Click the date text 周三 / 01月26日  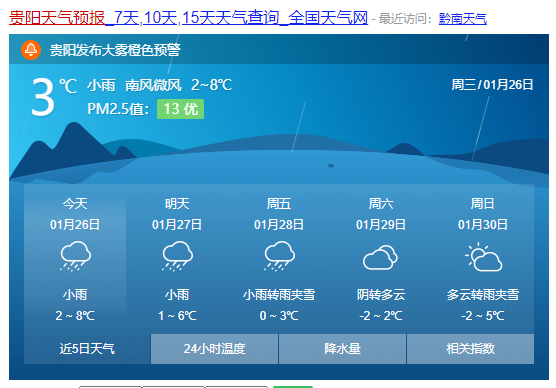(x=492, y=85)
